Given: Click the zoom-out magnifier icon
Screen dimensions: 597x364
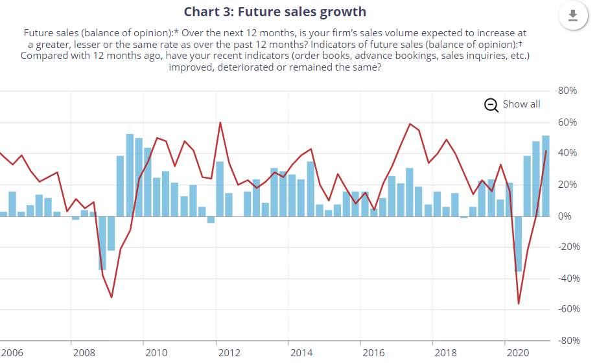Looking at the screenshot, I should click(491, 106).
